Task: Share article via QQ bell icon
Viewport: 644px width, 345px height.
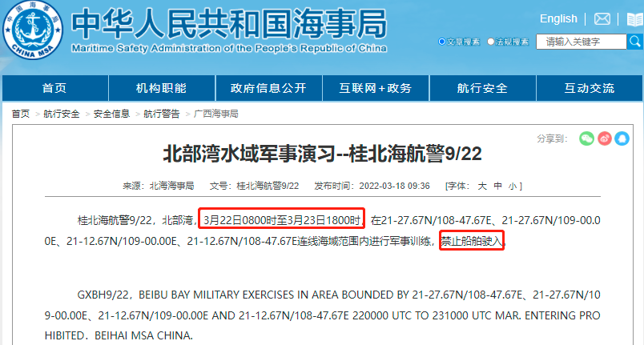Action: pos(622,138)
